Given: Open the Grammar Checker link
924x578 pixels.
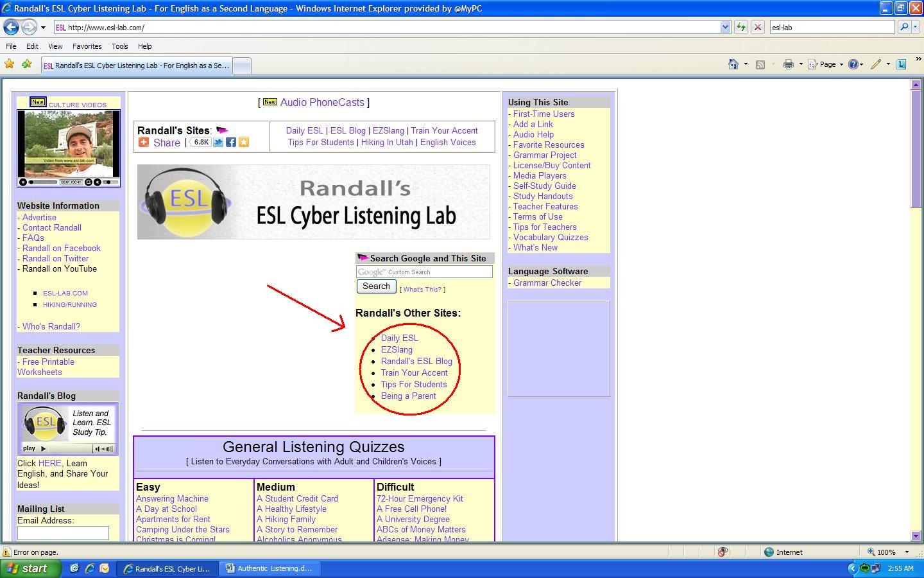Looking at the screenshot, I should [547, 283].
